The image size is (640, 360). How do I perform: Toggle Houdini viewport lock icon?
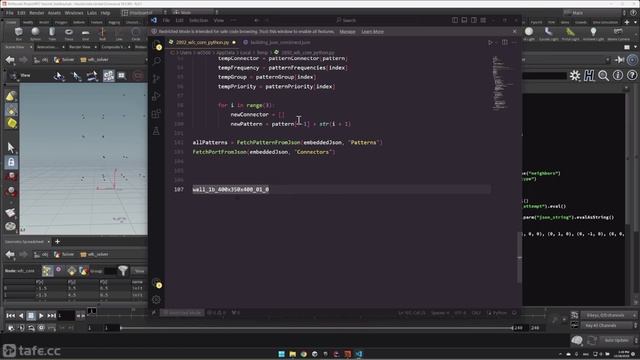tap(11, 162)
